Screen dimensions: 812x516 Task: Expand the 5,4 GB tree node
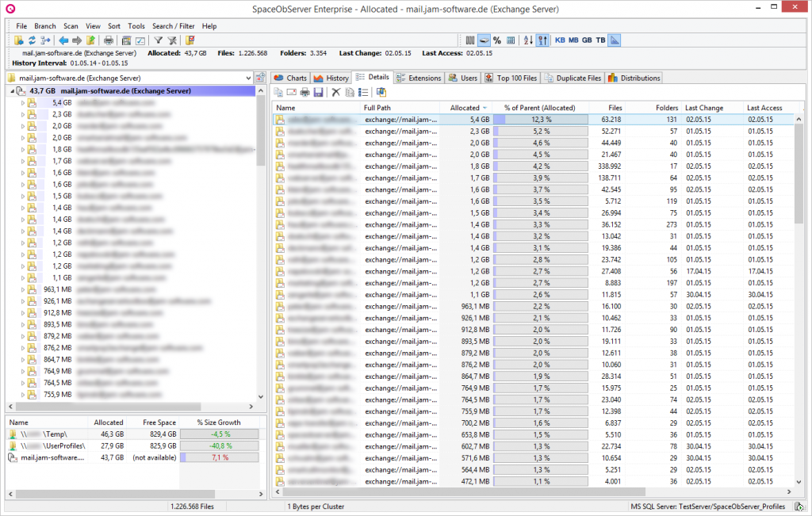coord(23,103)
